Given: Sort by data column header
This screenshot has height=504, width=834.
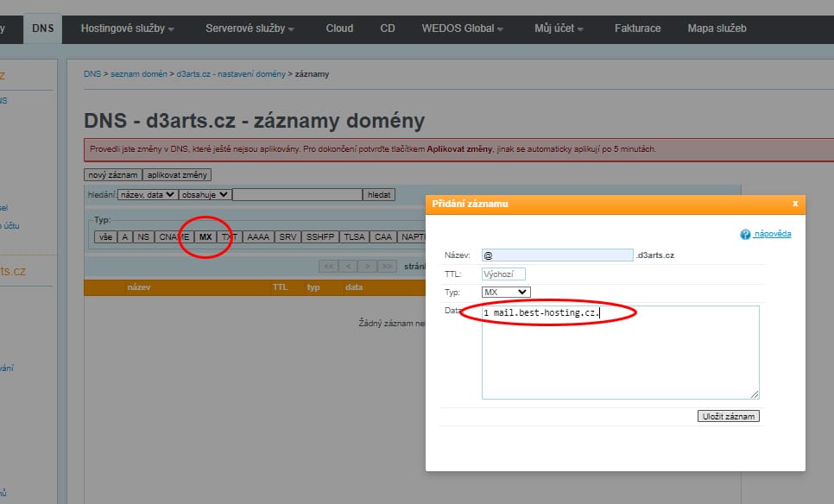Looking at the screenshot, I should [354, 287].
